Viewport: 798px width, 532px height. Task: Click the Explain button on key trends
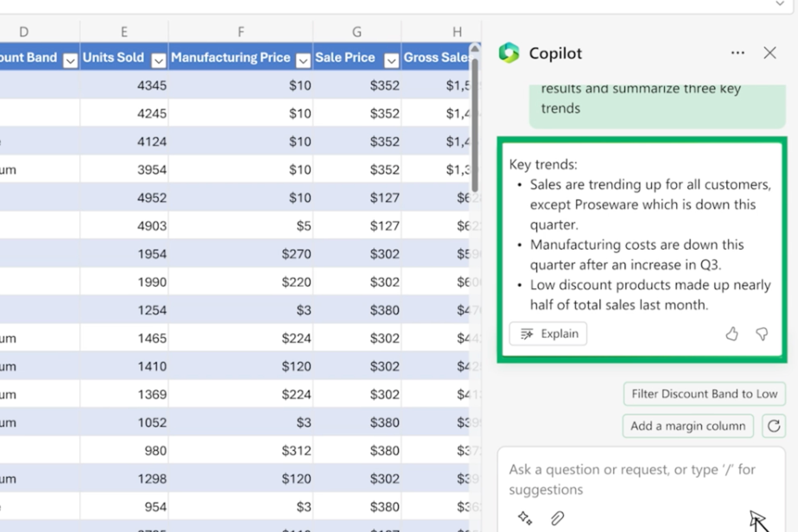[x=547, y=333]
